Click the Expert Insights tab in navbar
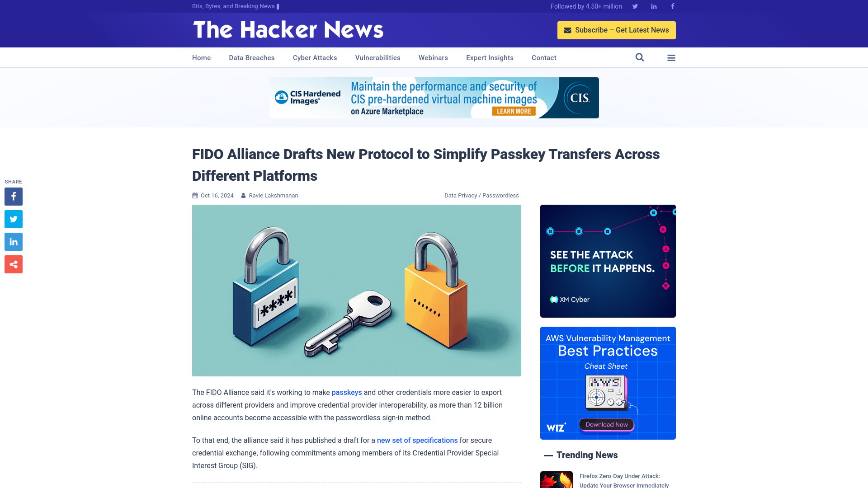 coord(490,57)
